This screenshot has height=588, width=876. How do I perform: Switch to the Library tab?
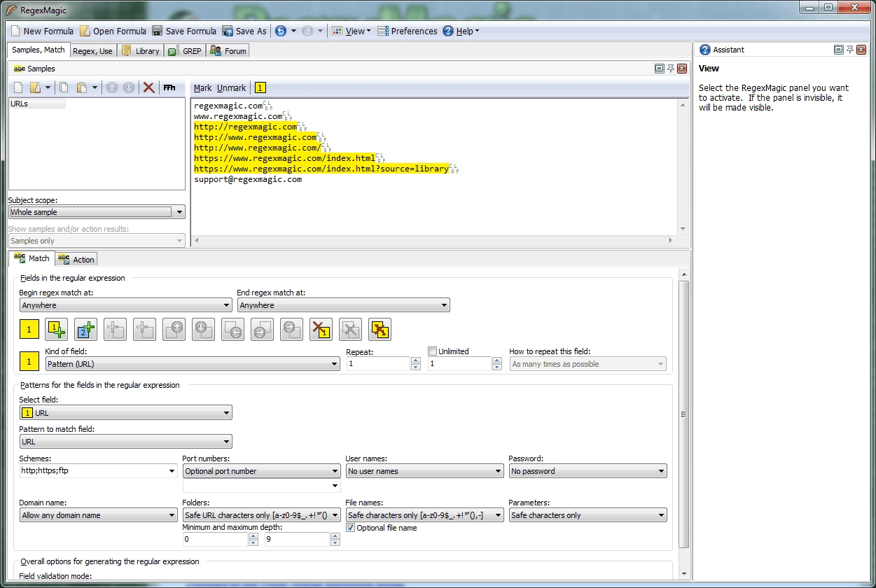pyautogui.click(x=141, y=51)
